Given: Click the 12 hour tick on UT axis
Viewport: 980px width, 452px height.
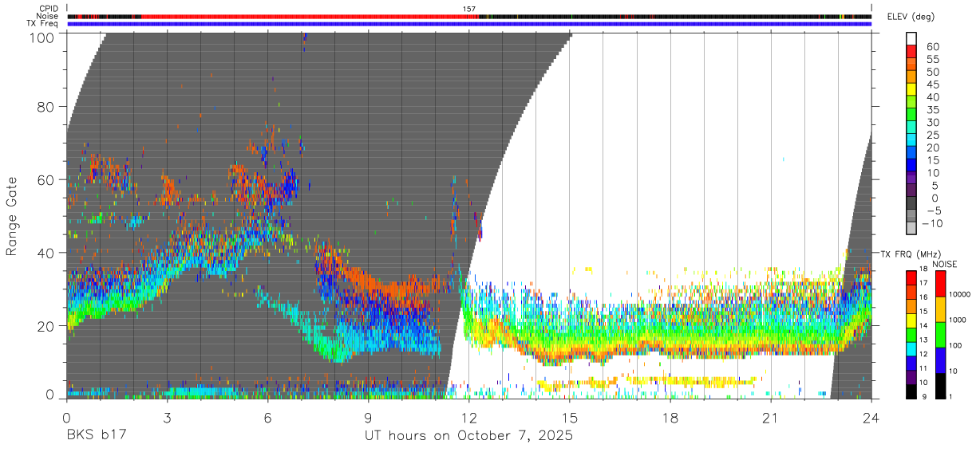Looking at the screenshot, I should [x=469, y=417].
